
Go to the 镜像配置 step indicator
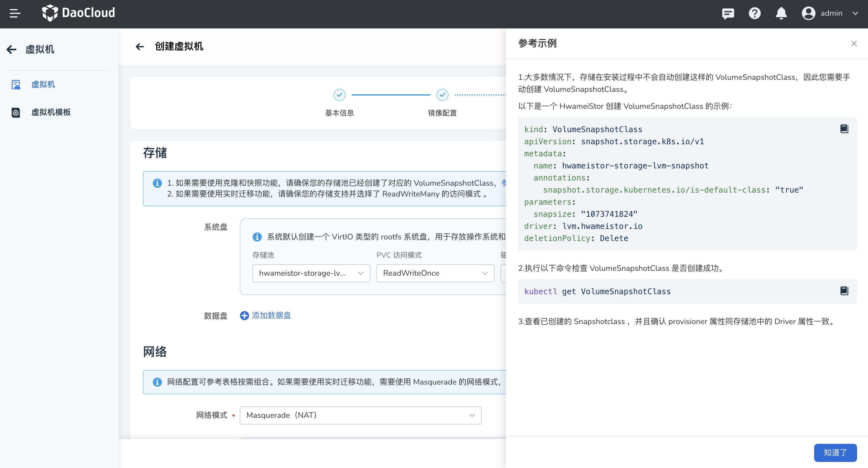pyautogui.click(x=442, y=95)
